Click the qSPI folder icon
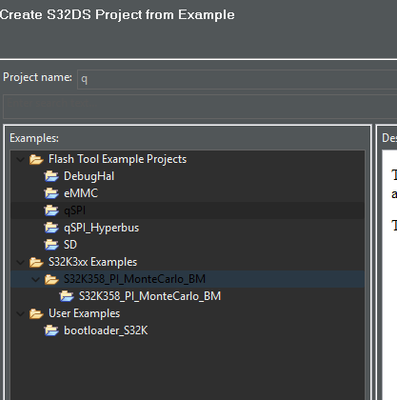The height and width of the screenshot is (400, 397). (x=51, y=210)
